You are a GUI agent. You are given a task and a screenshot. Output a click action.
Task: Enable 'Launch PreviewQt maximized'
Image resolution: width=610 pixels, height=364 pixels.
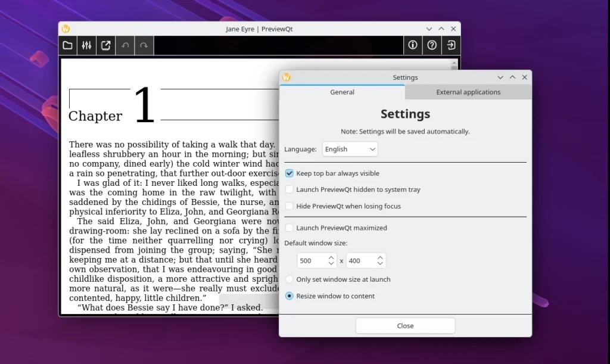[x=288, y=228]
